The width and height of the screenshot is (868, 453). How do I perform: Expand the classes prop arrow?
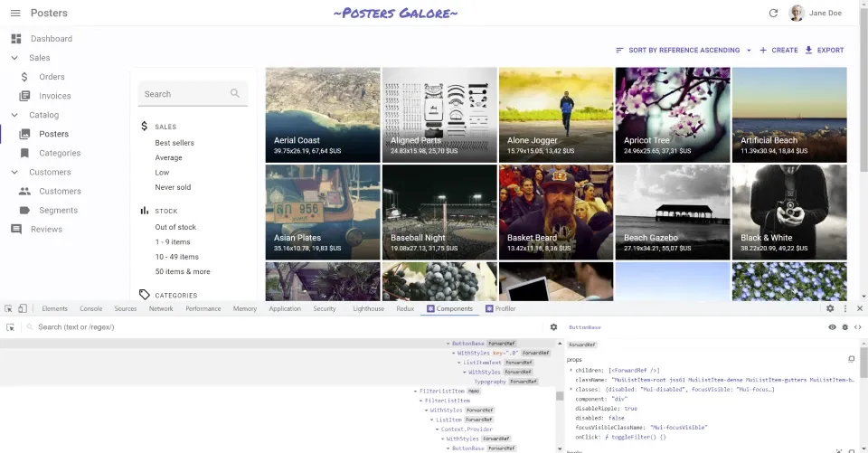coord(571,389)
